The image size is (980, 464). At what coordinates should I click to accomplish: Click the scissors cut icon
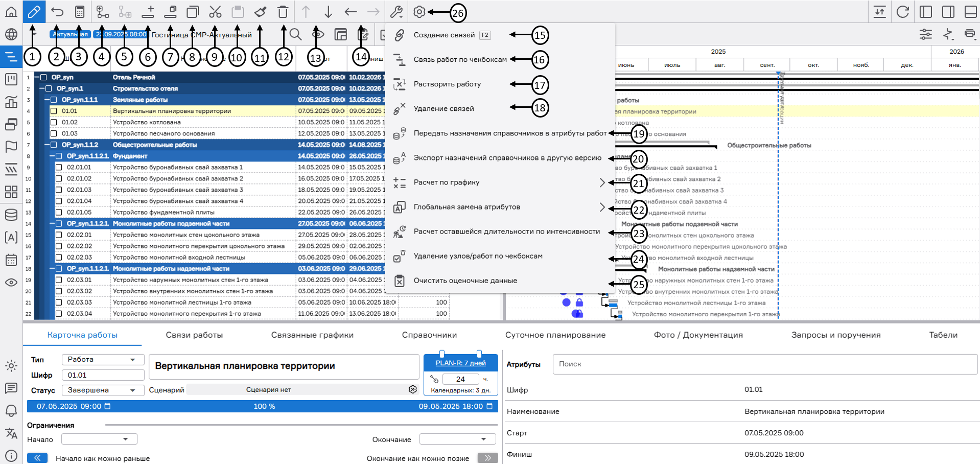point(215,12)
